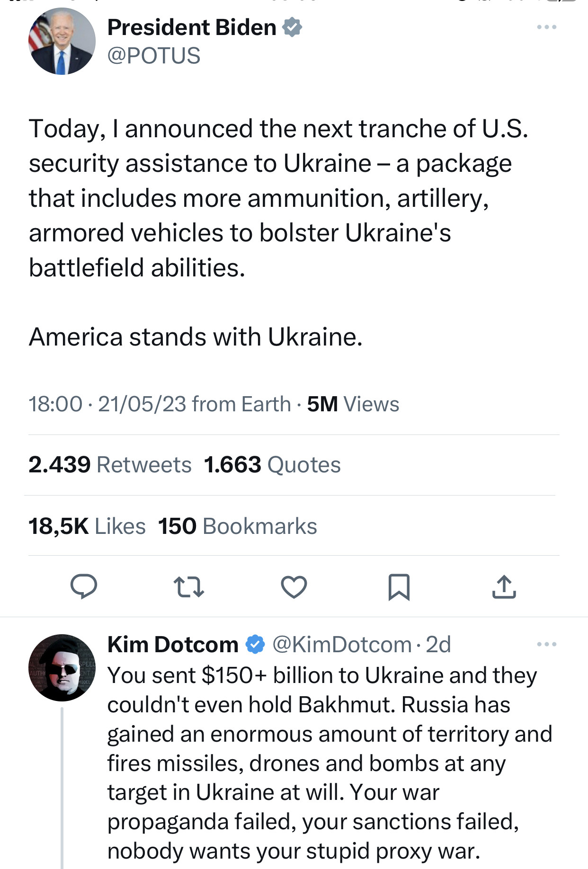View the 2.439 Retweets list

tap(110, 465)
